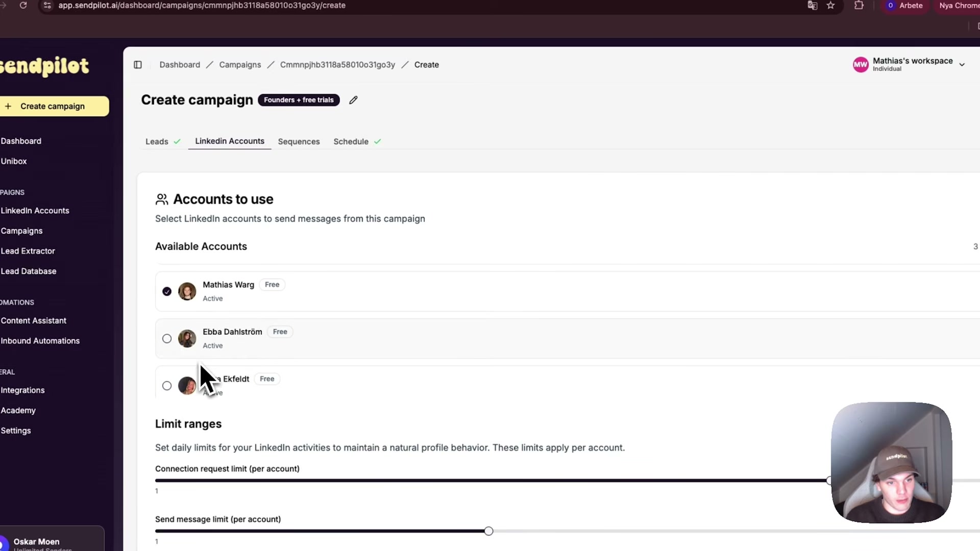Click the Campaigns breadcrumb link
This screenshot has width=980, height=551.
point(240,65)
